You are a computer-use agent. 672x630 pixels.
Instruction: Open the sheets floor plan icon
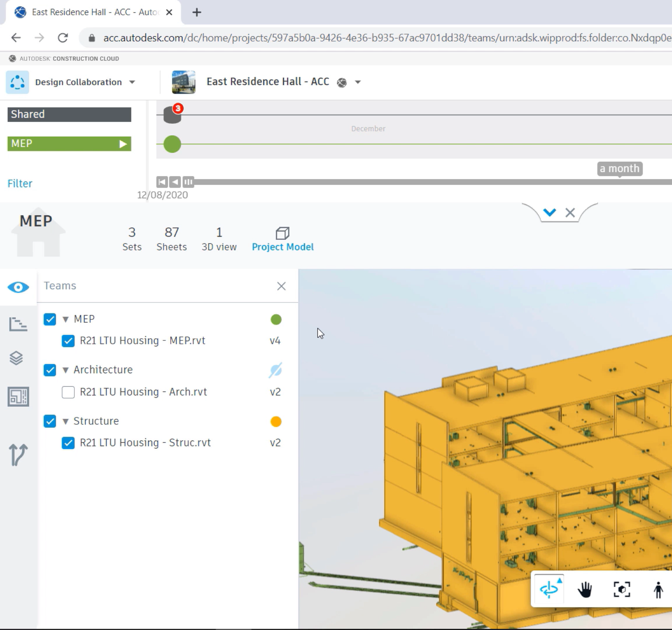coord(18,397)
